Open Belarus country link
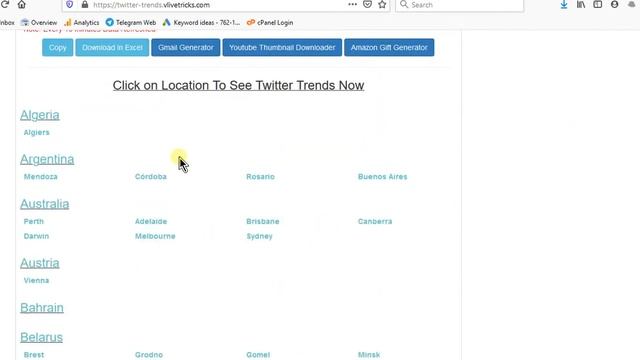 (x=41, y=337)
